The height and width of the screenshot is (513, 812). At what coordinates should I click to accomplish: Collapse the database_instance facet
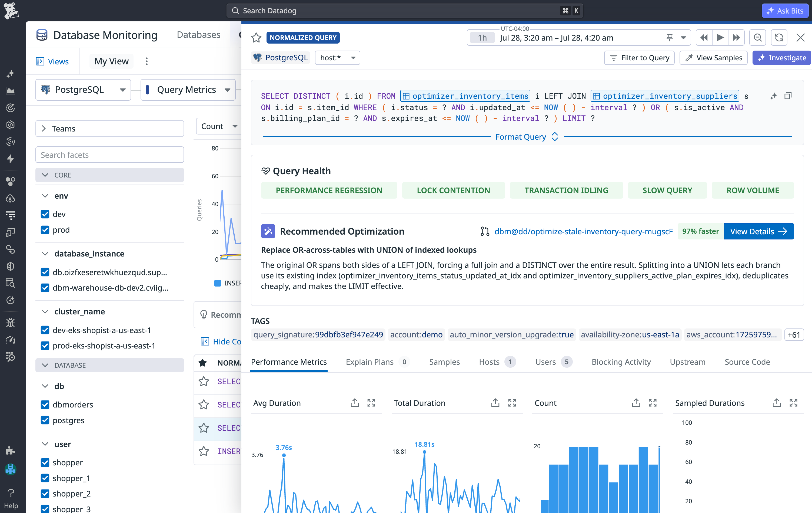point(45,254)
